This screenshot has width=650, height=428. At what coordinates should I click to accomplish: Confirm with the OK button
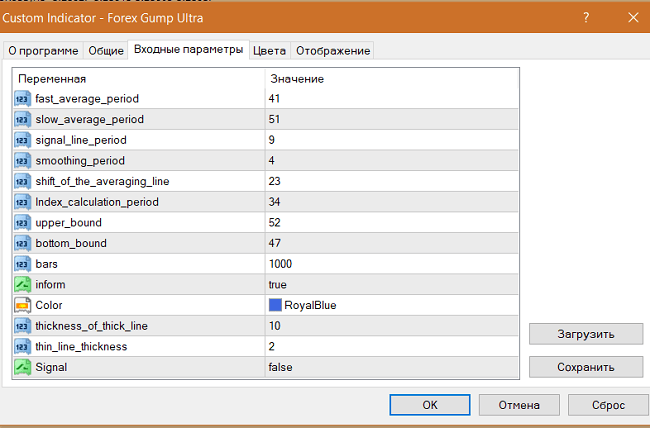click(430, 405)
